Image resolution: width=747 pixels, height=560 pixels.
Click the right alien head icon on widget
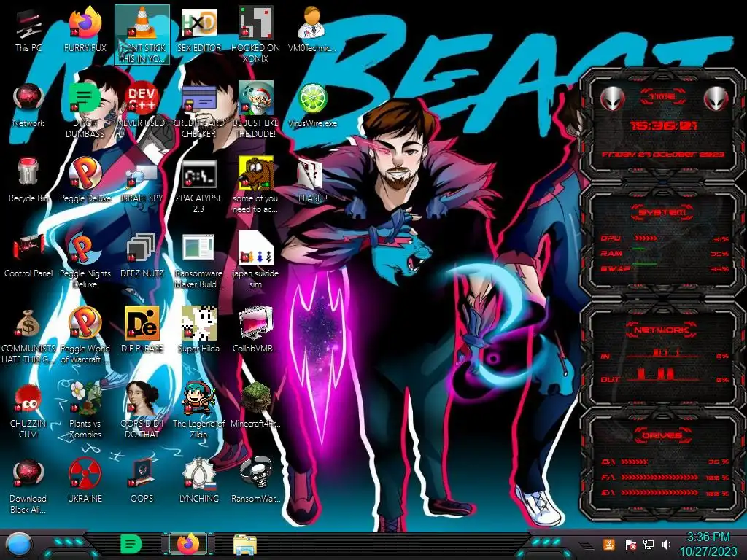point(716,98)
